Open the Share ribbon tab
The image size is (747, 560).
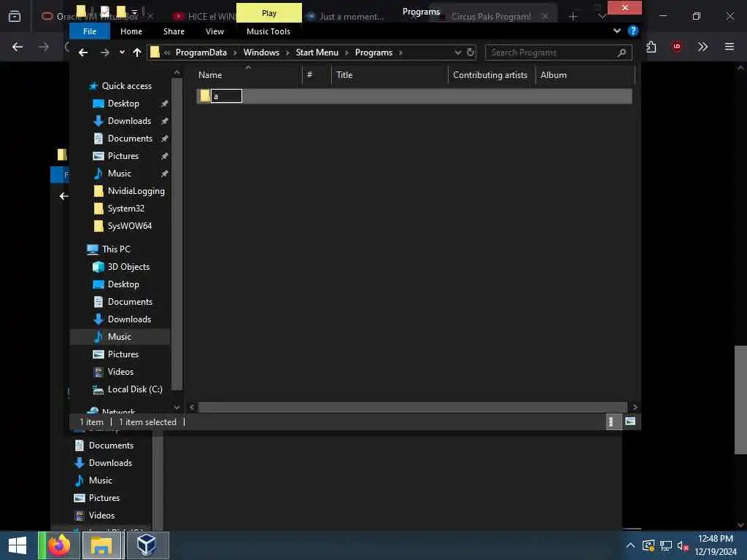coord(174,31)
